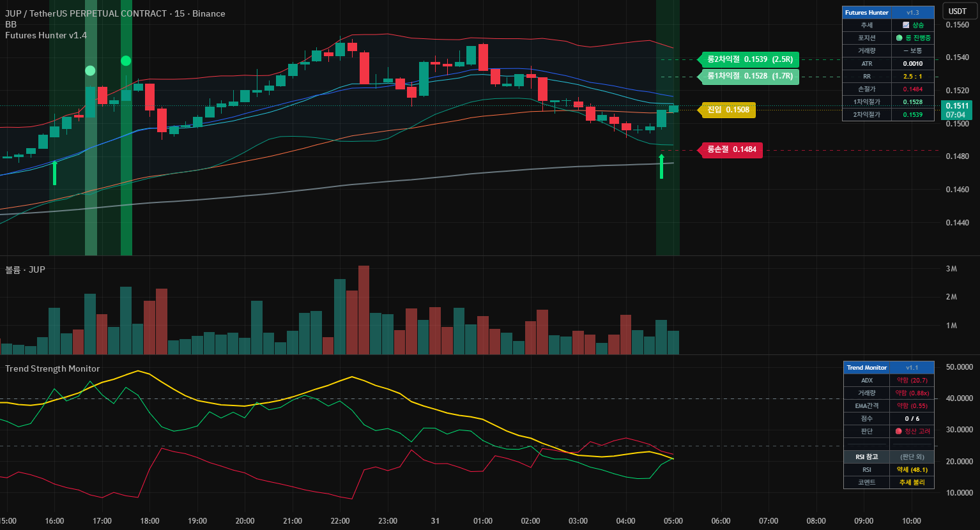Click the RR value 2.5 : 1

[913, 76]
